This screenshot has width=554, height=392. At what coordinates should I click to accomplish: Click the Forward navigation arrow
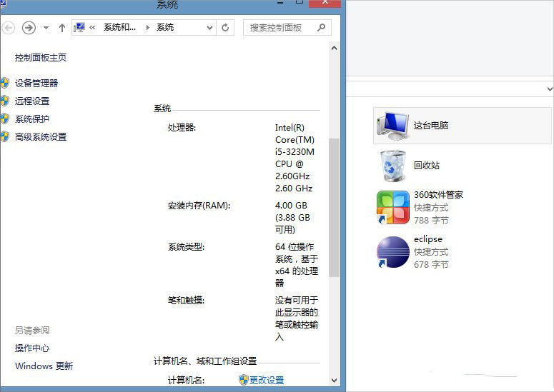point(29,28)
